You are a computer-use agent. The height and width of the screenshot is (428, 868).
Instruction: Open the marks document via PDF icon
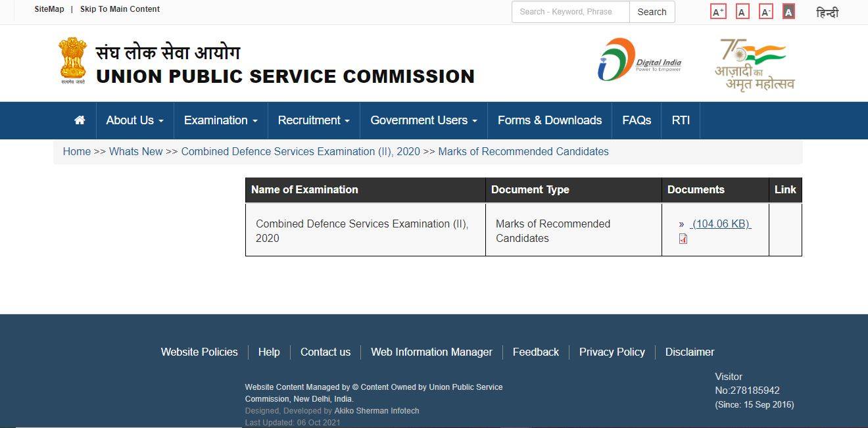(683, 239)
